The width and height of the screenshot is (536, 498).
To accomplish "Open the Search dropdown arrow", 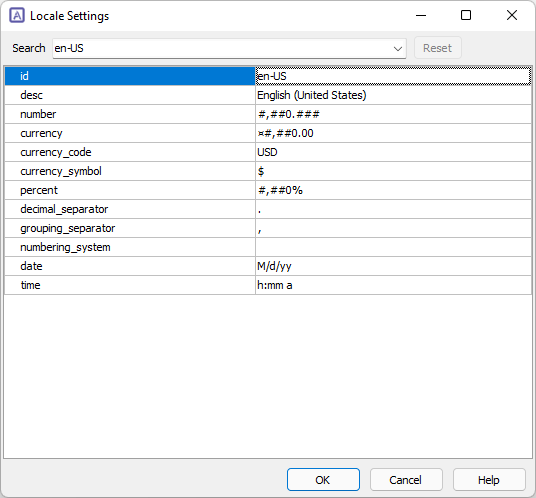I will click(398, 49).
